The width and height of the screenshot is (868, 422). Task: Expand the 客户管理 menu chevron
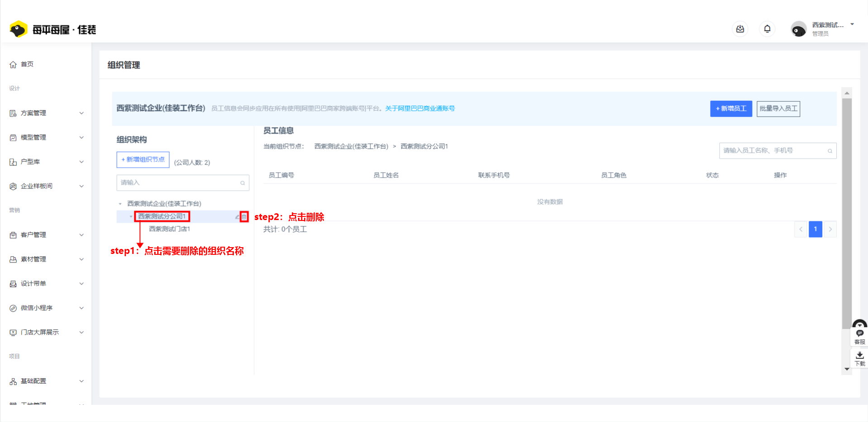pos(81,235)
